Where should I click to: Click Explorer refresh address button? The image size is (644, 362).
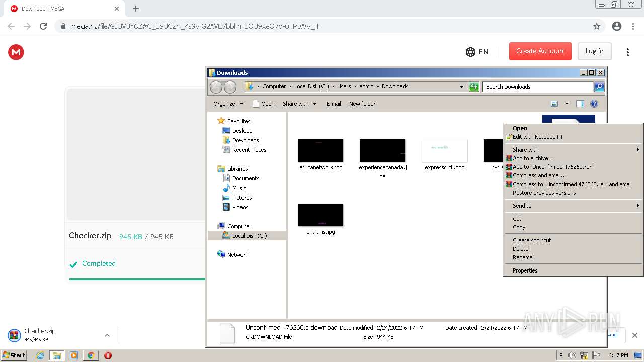(x=474, y=87)
